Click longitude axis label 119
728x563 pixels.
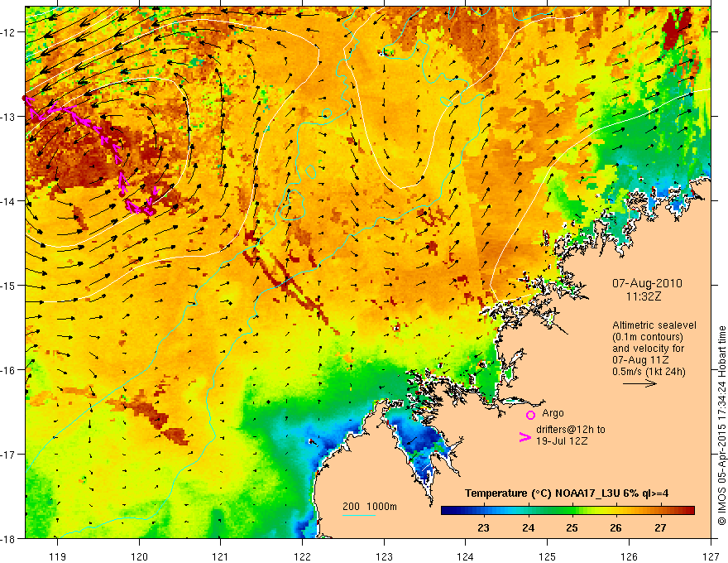57,556
